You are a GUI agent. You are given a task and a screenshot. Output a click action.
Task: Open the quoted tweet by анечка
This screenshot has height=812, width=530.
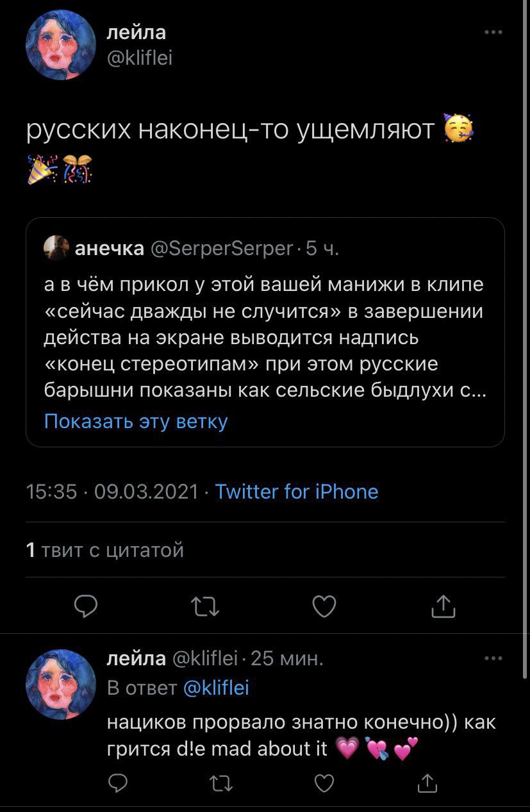[265, 333]
